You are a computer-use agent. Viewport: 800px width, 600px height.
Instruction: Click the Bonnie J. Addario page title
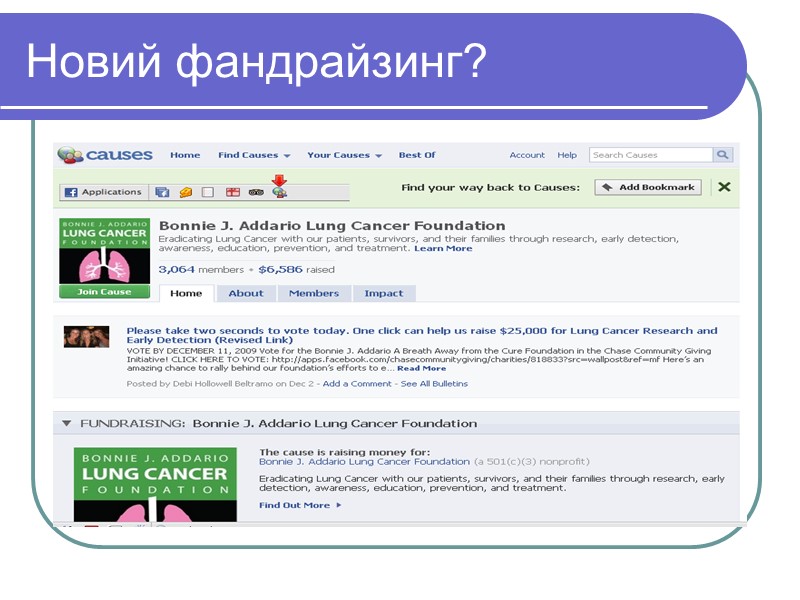point(332,226)
